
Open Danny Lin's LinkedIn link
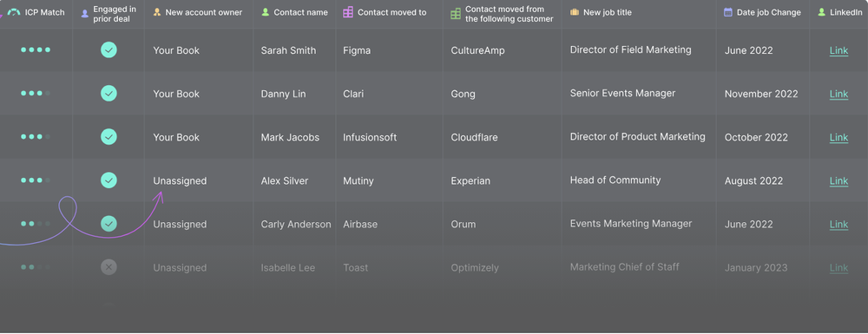[x=838, y=94]
